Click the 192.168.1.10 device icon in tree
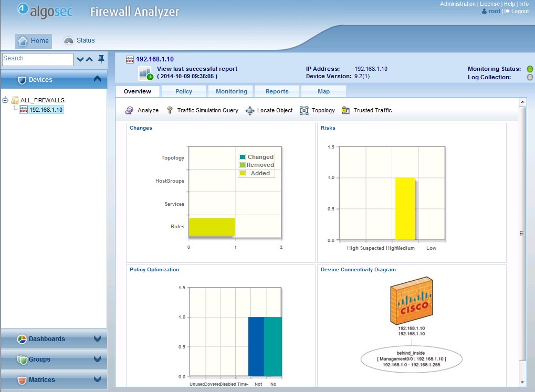Image resolution: width=535 pixels, height=392 pixels. 24,110
